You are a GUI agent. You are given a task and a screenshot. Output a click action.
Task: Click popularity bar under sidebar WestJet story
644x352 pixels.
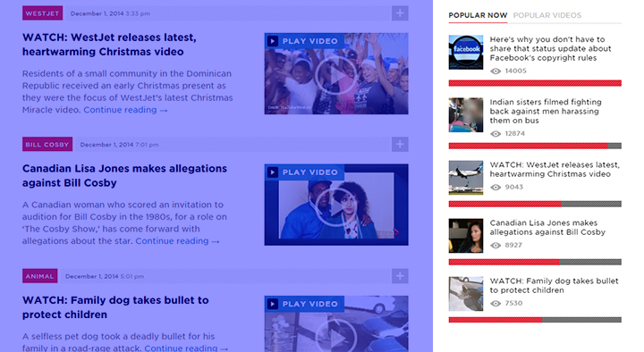tap(535, 204)
